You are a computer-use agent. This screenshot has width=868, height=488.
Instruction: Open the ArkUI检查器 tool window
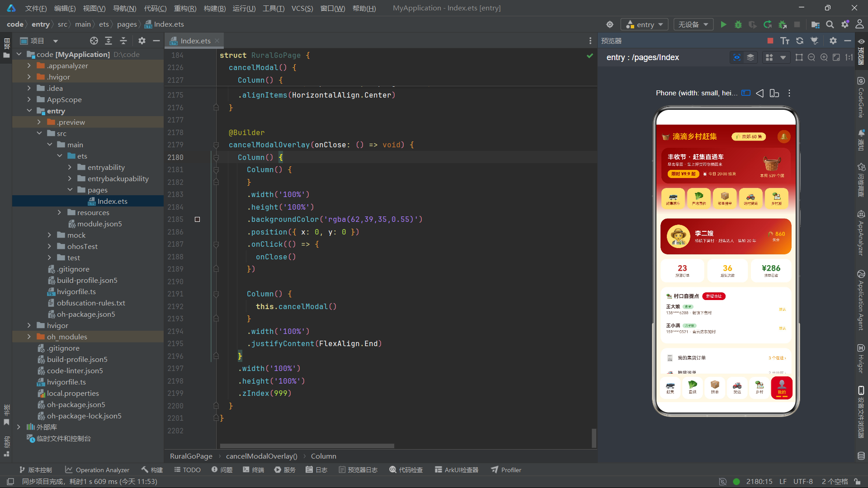coord(457,470)
